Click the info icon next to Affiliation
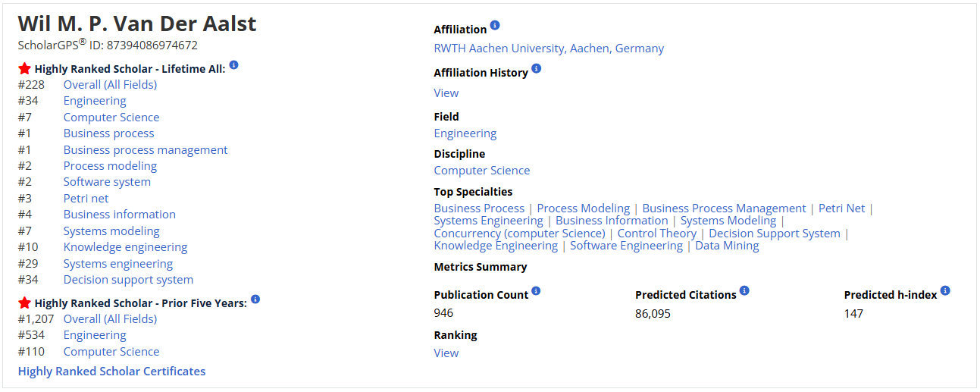This screenshot has width=980, height=392. coord(495,25)
